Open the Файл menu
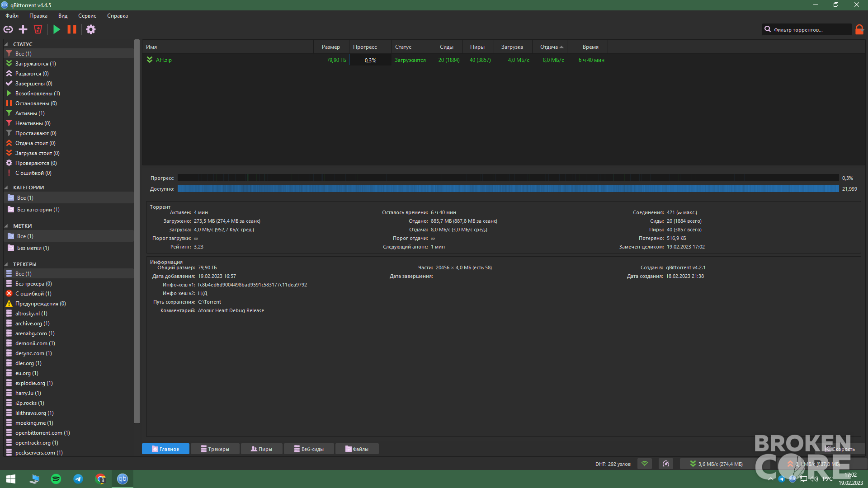868x488 pixels. coord(12,16)
